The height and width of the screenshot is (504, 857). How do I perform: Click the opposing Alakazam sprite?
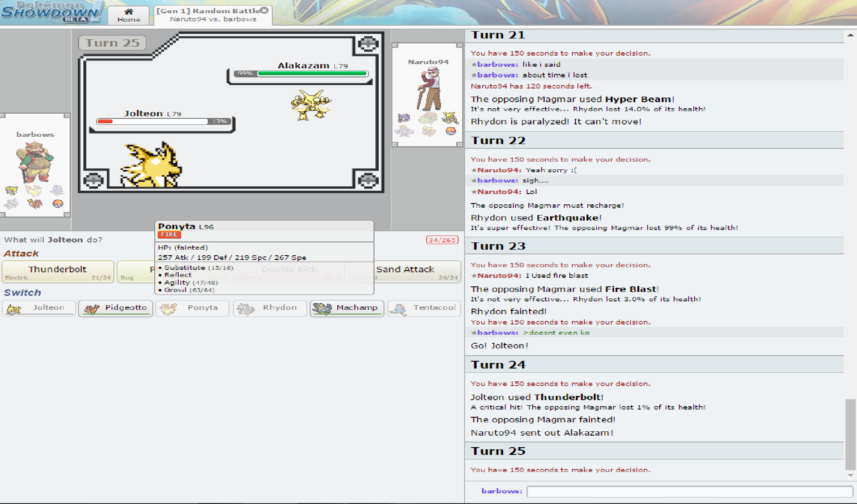[x=311, y=105]
